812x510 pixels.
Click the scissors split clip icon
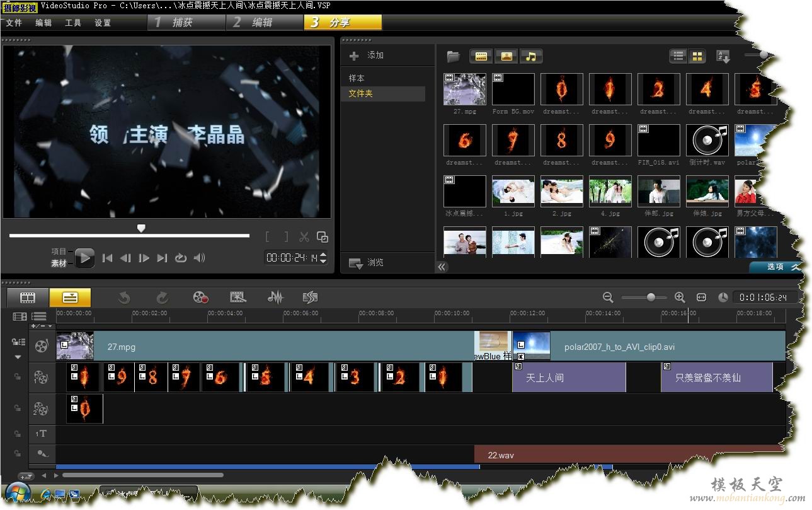pos(304,237)
